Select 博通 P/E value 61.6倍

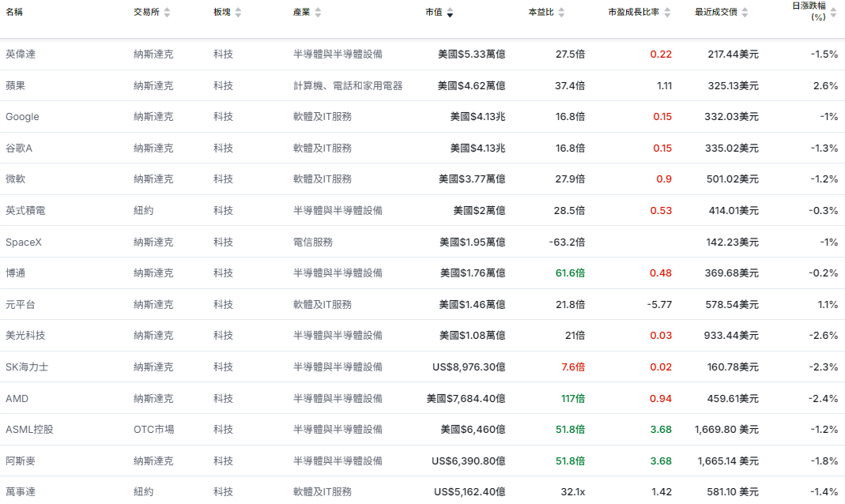[570, 273]
